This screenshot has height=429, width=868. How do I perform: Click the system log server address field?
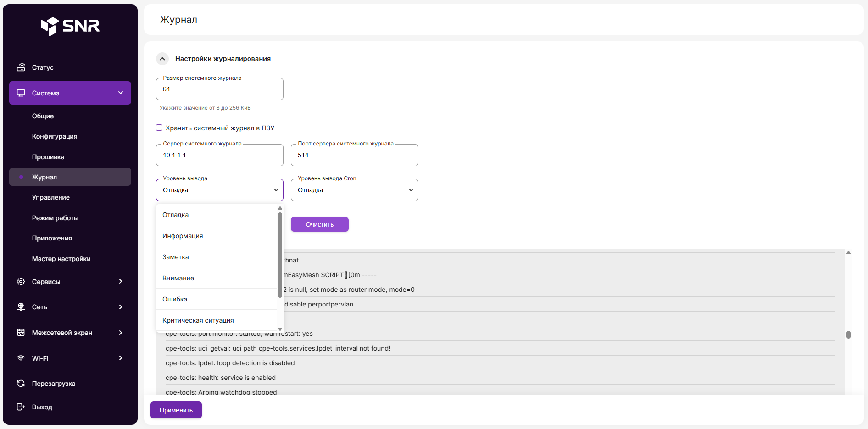point(219,156)
